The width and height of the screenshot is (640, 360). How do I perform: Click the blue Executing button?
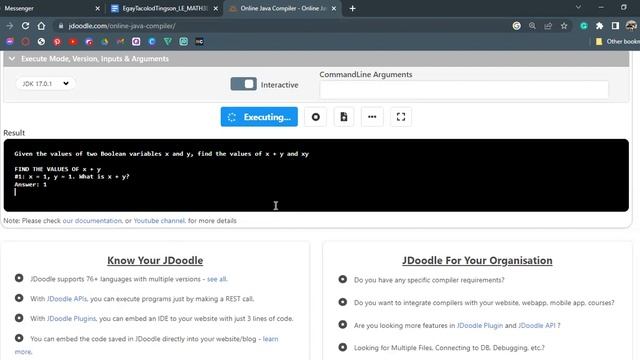(x=259, y=117)
